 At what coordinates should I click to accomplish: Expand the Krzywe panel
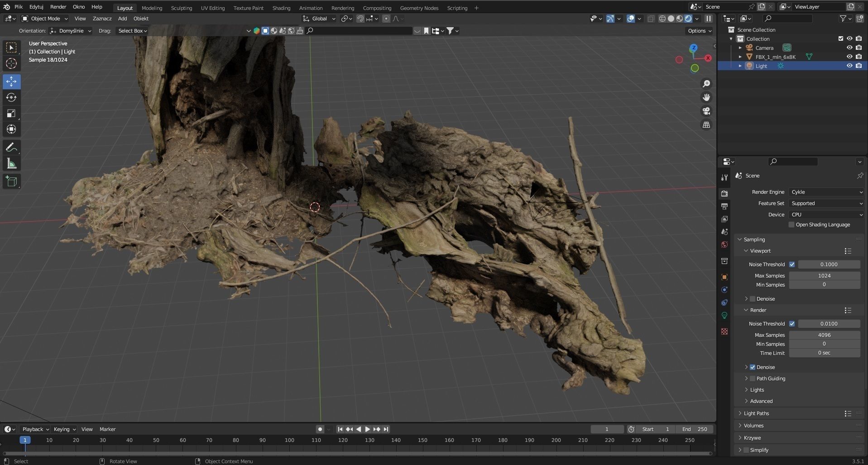[x=752, y=438]
